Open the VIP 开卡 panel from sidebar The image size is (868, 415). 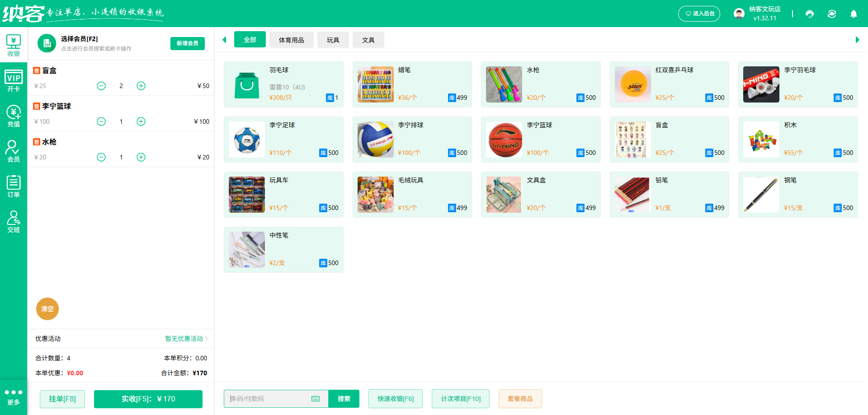14,80
